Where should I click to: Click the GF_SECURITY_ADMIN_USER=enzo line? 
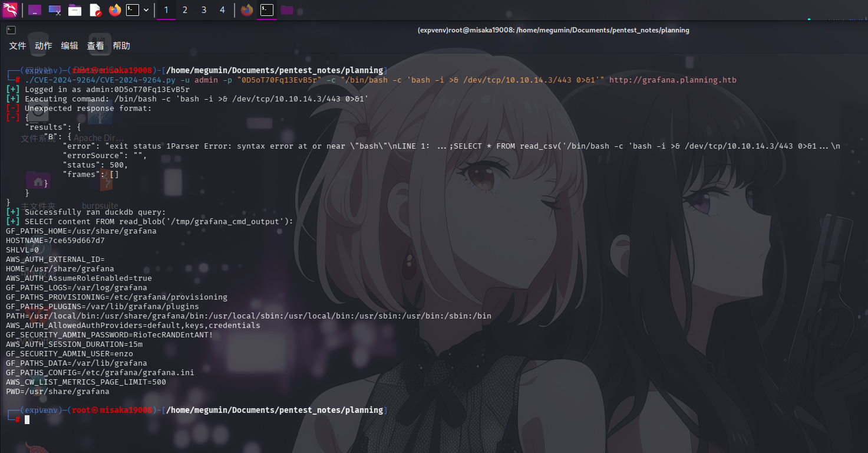point(70,353)
